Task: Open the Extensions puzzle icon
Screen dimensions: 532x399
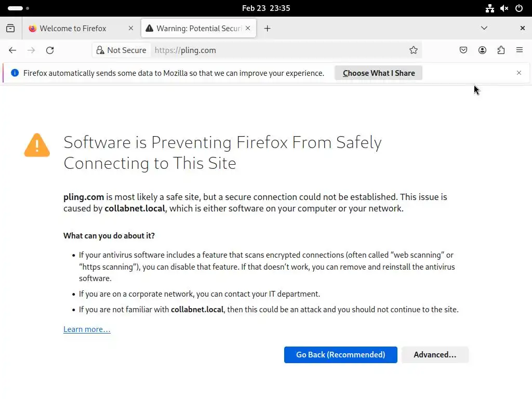Action: (501, 50)
